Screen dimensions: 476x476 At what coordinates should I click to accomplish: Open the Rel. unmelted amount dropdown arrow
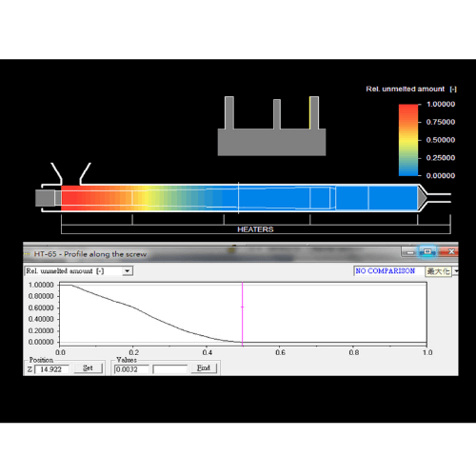pos(128,271)
